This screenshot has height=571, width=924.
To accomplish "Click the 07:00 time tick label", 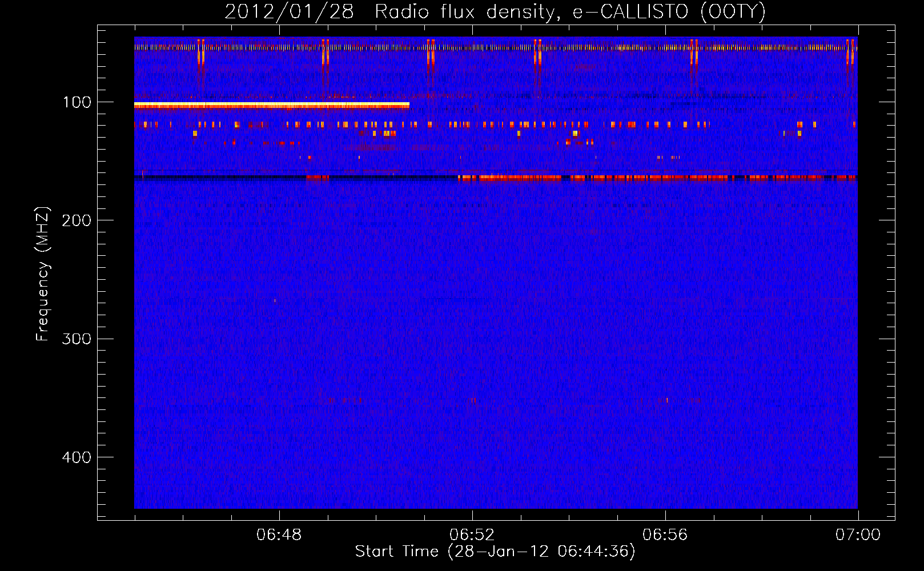I will pyautogui.click(x=858, y=535).
